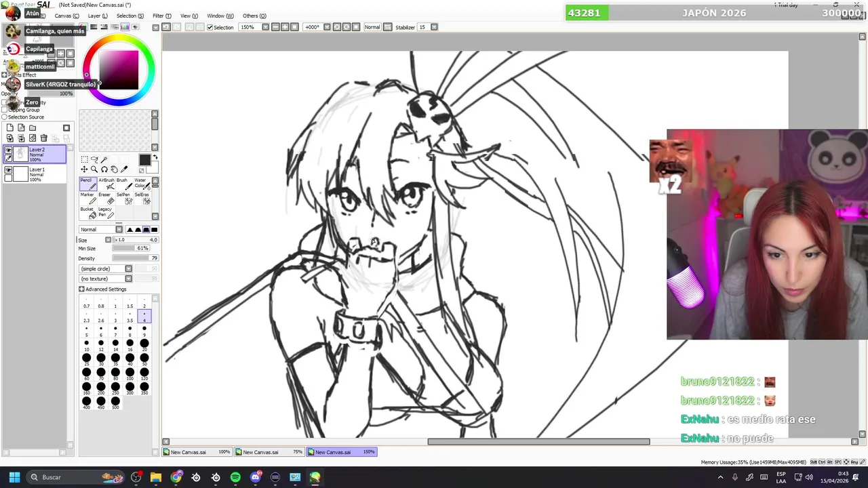The height and width of the screenshot is (488, 868).
Task: Select the zoom magnifier tool
Action: click(x=94, y=169)
